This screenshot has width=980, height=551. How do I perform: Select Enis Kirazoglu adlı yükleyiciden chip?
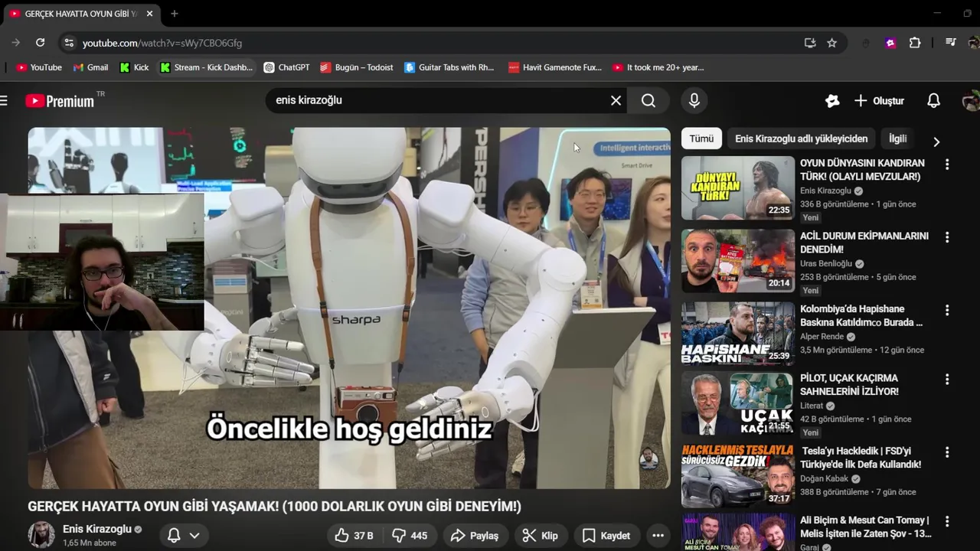(801, 139)
